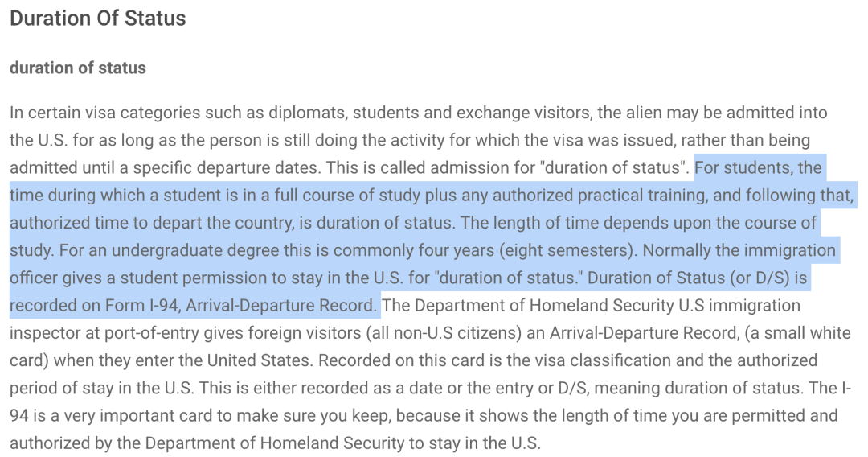Click the highlighted text 'For students, the'
Viewport: 868px width, 457px height.
pos(759,167)
